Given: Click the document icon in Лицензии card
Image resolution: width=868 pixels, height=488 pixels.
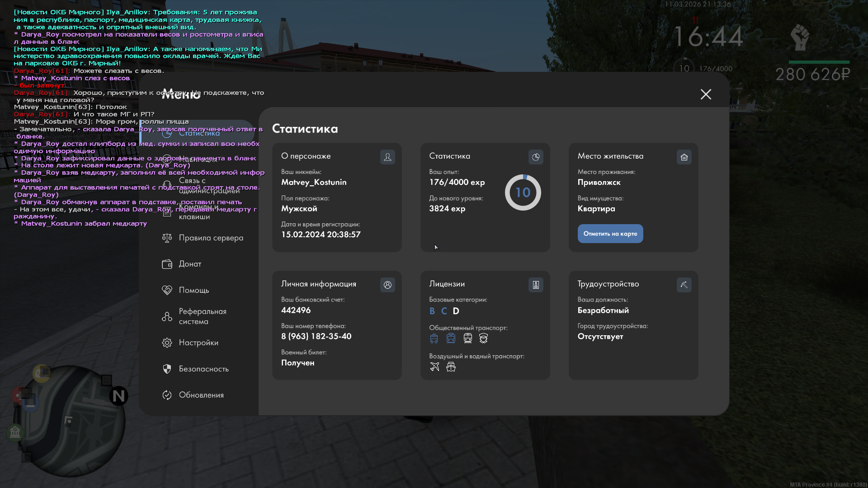Looking at the screenshot, I should point(536,285).
